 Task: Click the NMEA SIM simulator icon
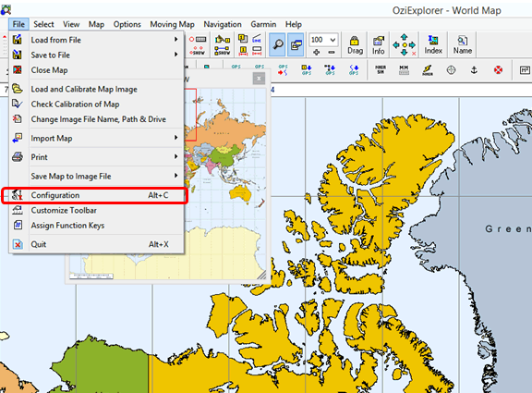381,70
